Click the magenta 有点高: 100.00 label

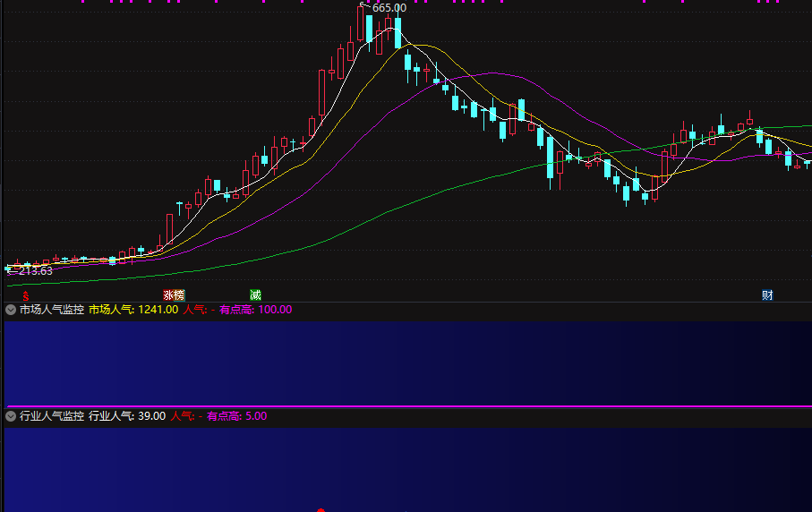[256, 310]
